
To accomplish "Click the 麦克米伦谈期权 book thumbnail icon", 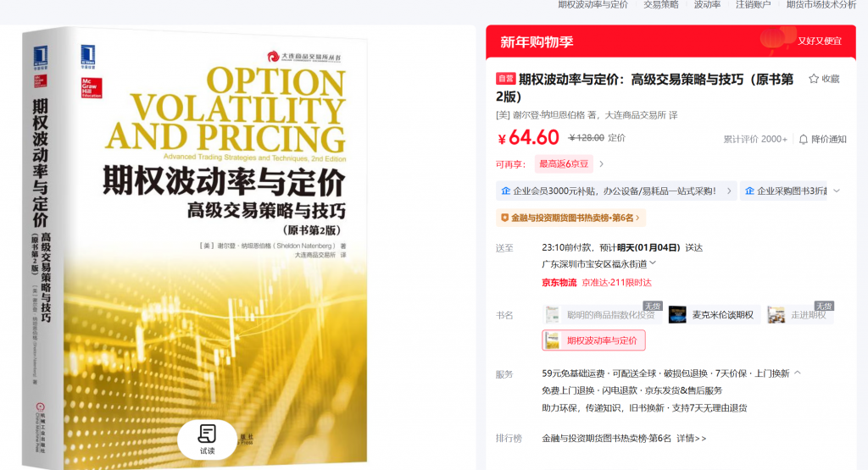I will click(x=677, y=315).
